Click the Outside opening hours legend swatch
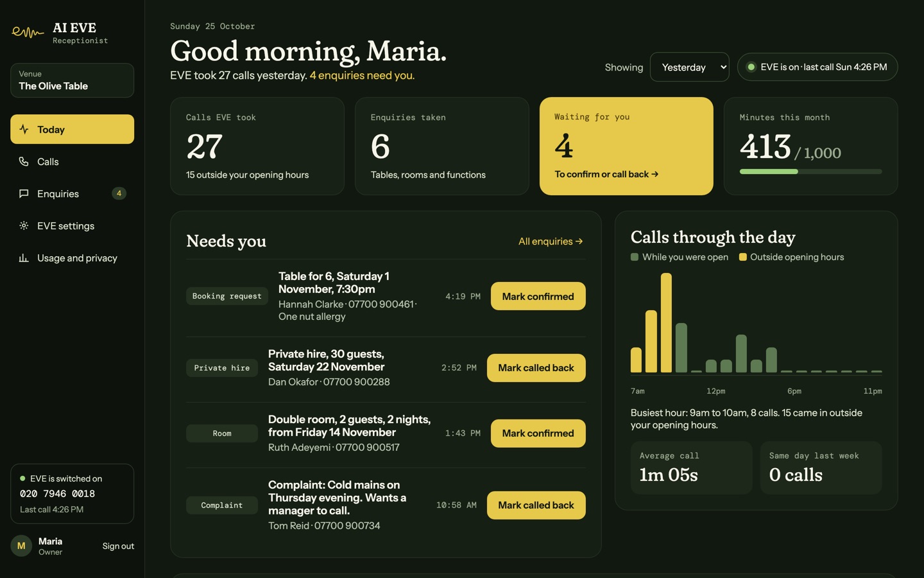The width and height of the screenshot is (924, 578). pos(742,257)
